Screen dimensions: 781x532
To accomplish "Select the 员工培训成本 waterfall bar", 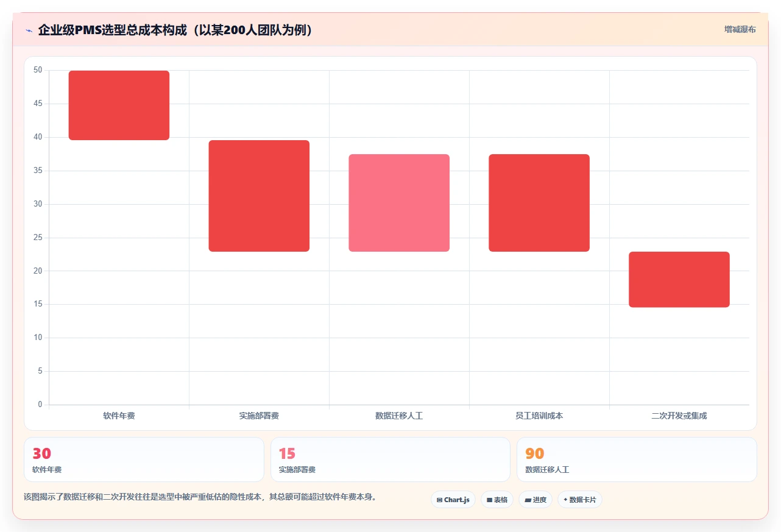I will (539, 203).
